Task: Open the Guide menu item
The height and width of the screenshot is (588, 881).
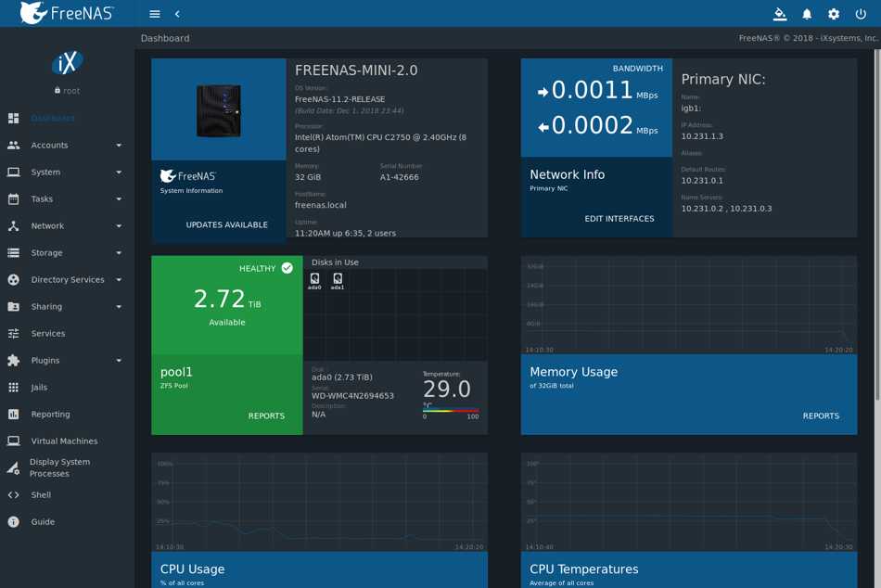Action: [x=67, y=522]
